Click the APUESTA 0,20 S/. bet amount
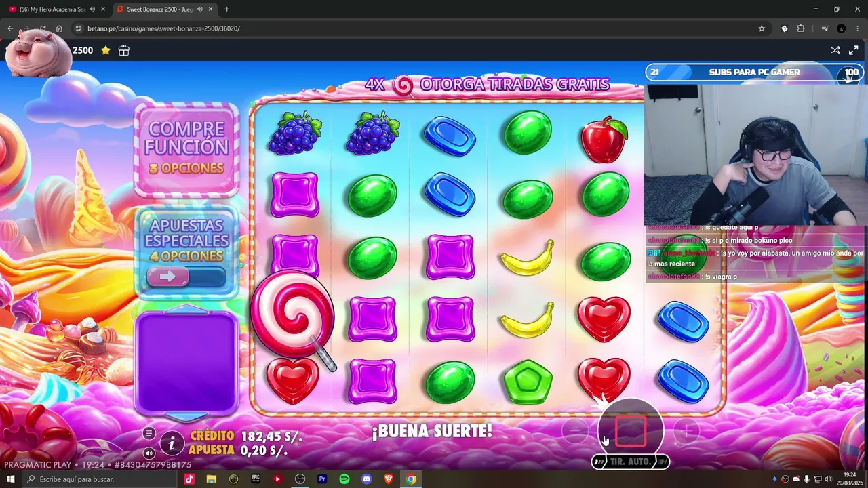 click(x=238, y=450)
